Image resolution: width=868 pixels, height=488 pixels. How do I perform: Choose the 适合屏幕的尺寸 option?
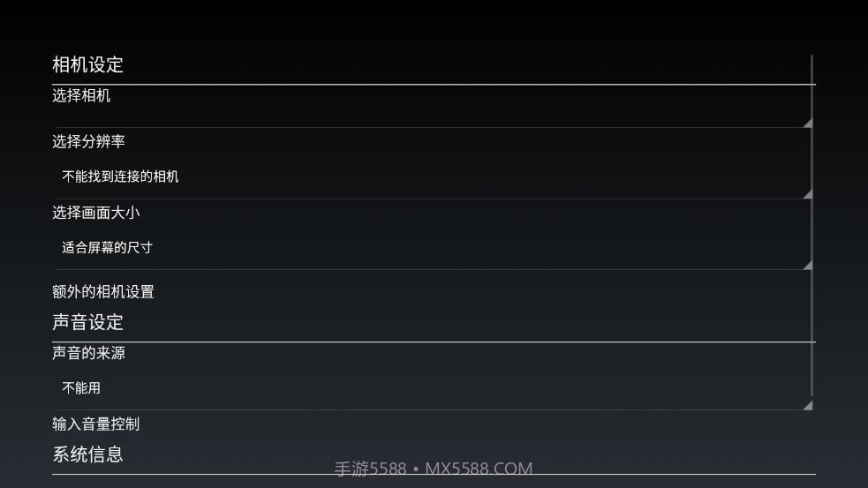(107, 248)
